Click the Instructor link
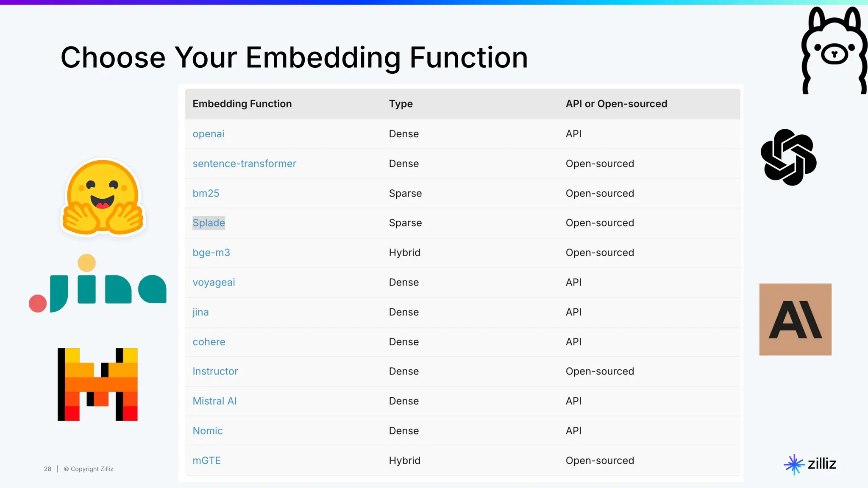Image resolution: width=868 pixels, height=488 pixels. pos(215,371)
